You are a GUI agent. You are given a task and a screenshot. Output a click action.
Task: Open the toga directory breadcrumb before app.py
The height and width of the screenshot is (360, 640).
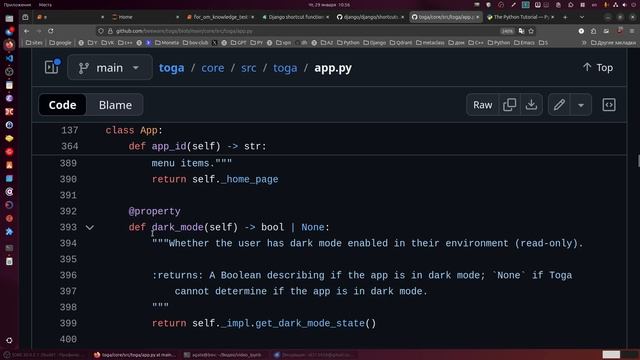coord(285,68)
